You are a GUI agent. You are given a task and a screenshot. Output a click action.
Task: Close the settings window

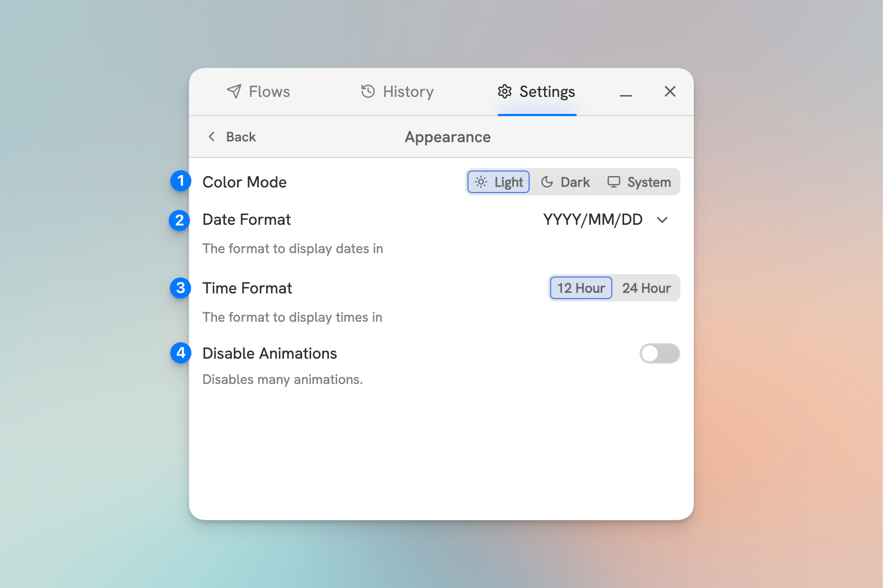pyautogui.click(x=670, y=92)
